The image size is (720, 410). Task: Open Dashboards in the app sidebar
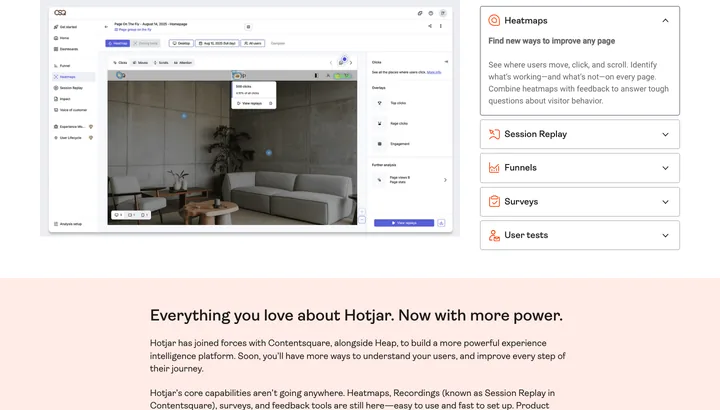point(66,49)
